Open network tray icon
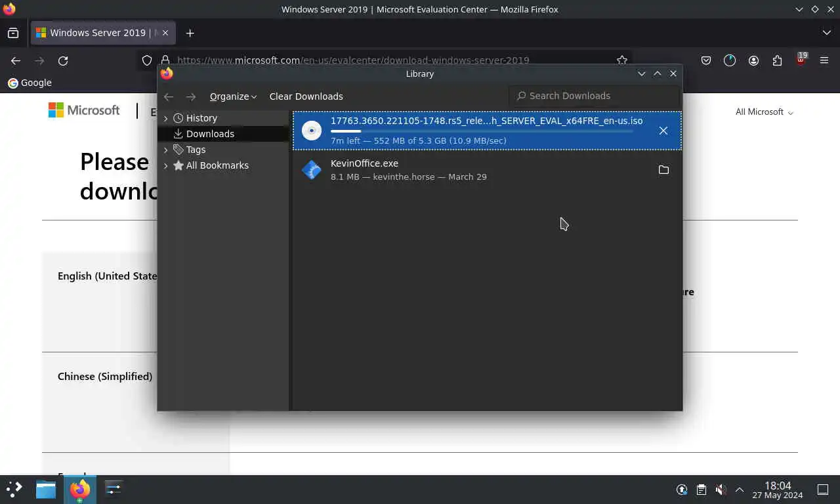Image resolution: width=840 pixels, height=504 pixels. pos(682,490)
